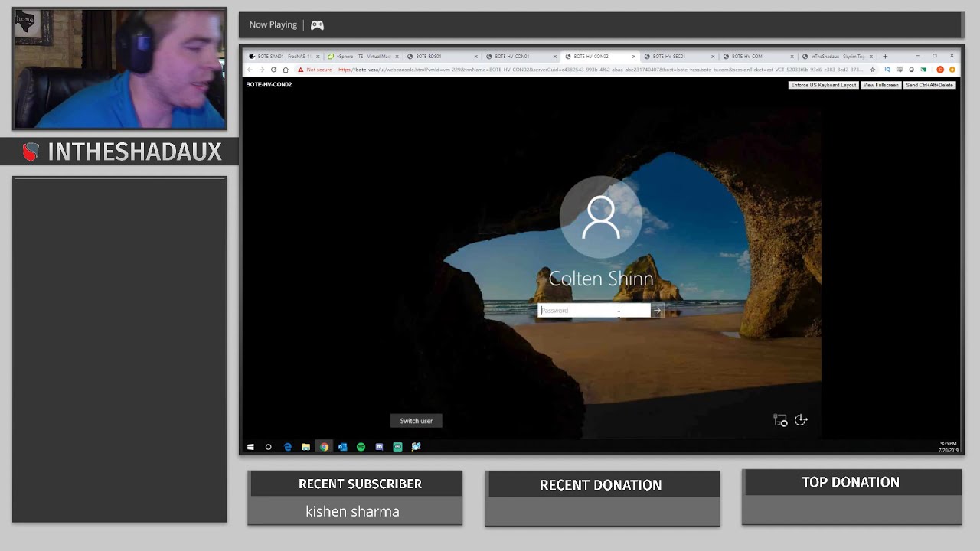Switch to the vSphere ITS tab
Image resolution: width=980 pixels, height=551 pixels.
tap(363, 56)
